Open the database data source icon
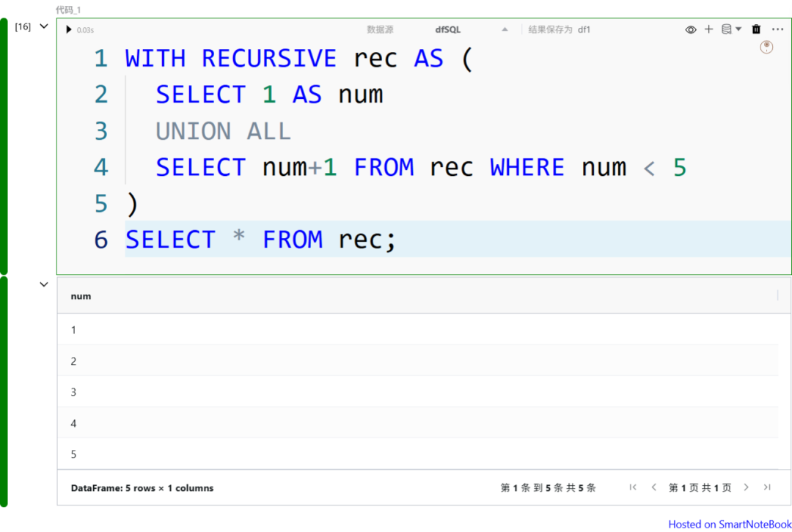 tap(726, 29)
